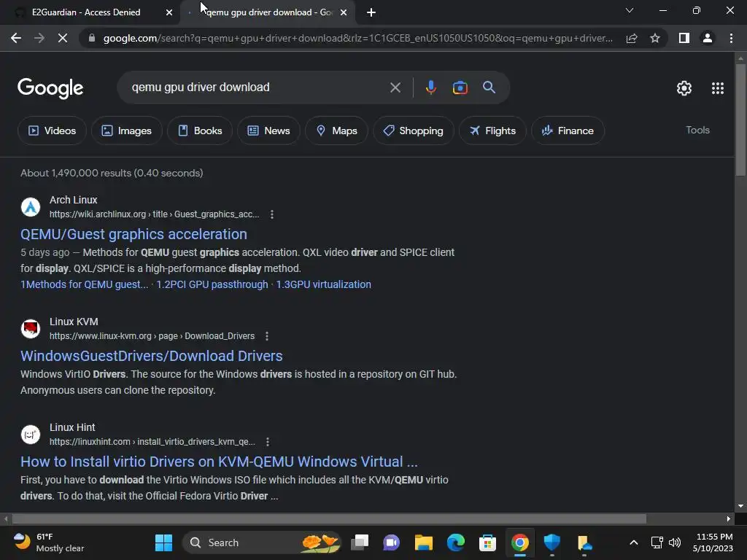
Task: Click the horizontal scrollbar thumb
Action: click(329, 518)
